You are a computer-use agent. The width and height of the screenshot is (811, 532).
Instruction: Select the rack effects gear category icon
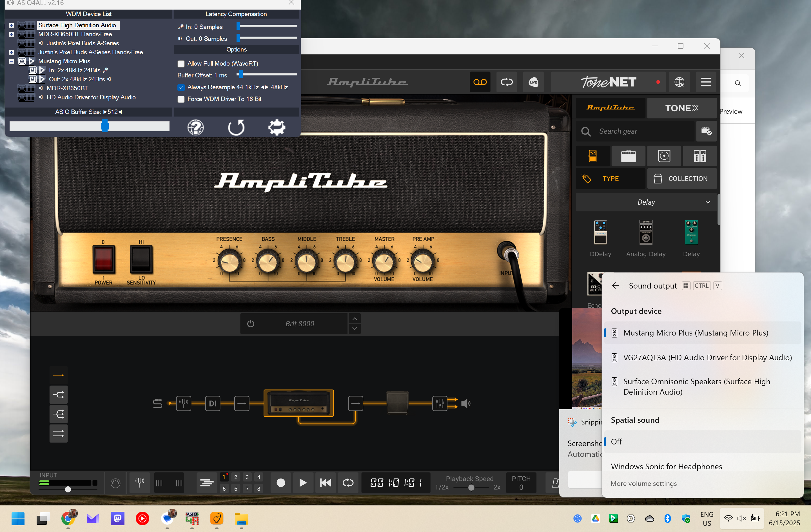tap(699, 156)
